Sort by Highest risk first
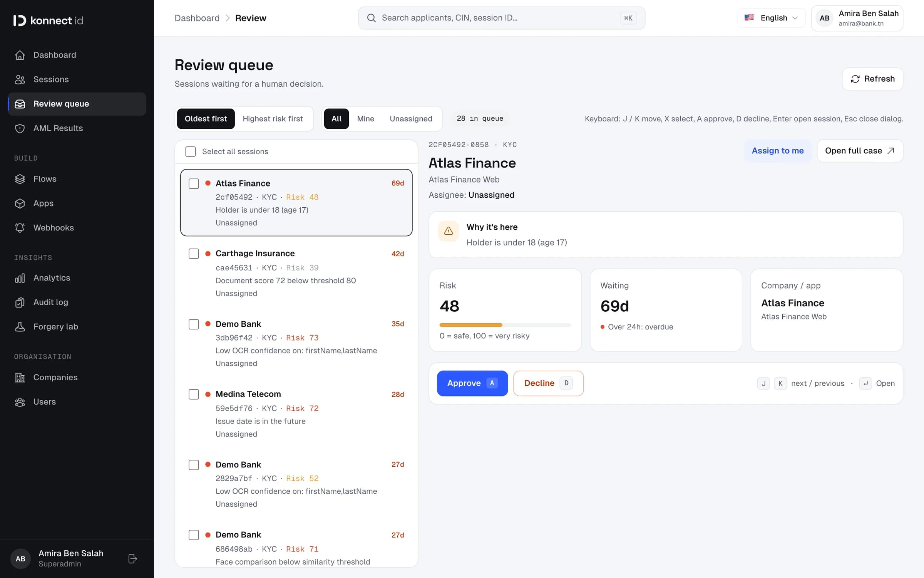The width and height of the screenshot is (924, 578). coord(273,119)
